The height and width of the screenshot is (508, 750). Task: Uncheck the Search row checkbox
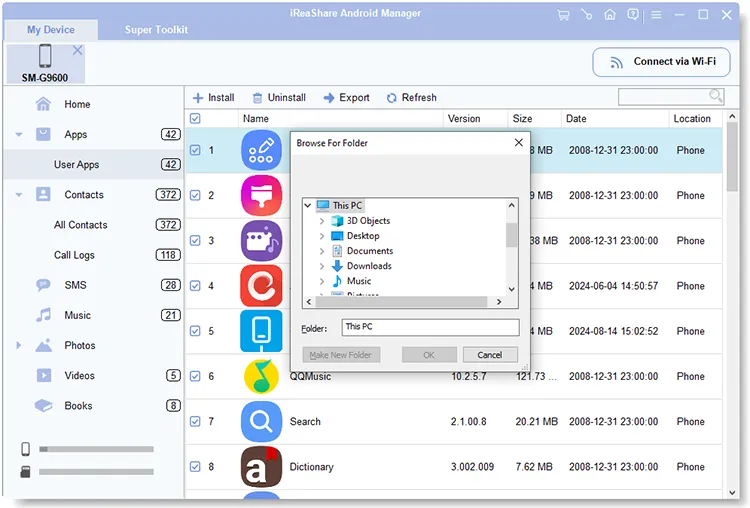click(x=195, y=421)
